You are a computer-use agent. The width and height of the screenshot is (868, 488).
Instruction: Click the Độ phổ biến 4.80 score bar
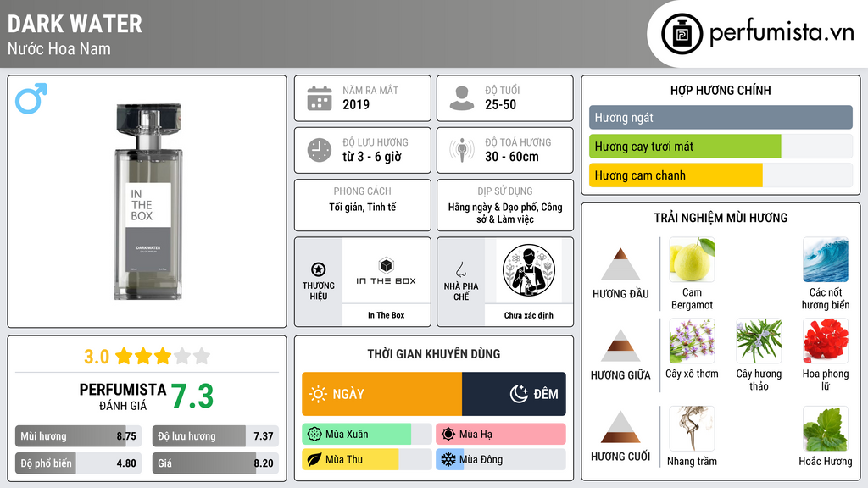(78, 463)
